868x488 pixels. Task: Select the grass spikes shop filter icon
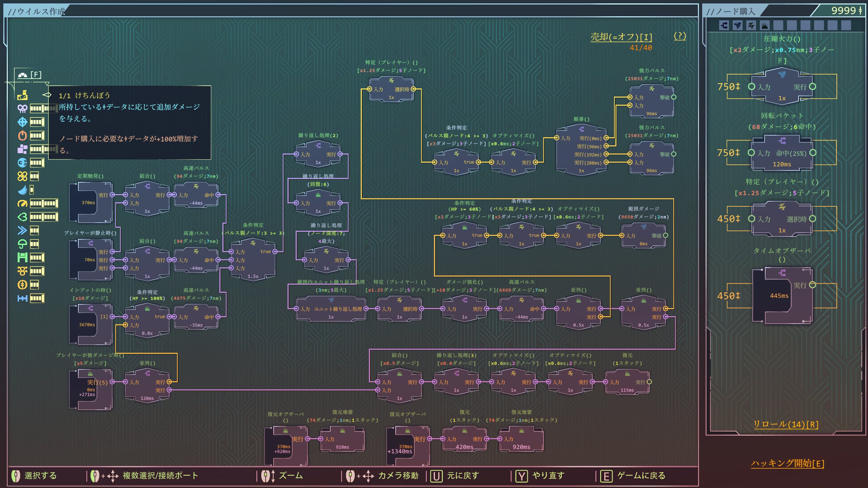pyautogui.click(x=765, y=25)
